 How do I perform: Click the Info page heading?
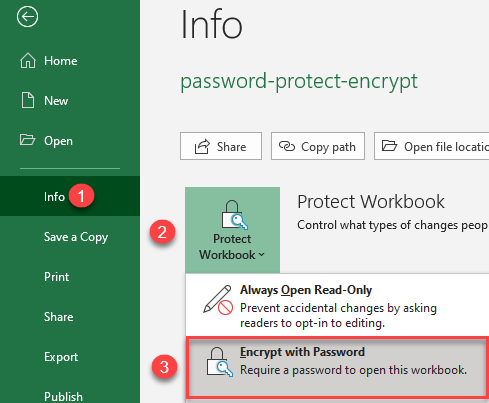pos(211,24)
